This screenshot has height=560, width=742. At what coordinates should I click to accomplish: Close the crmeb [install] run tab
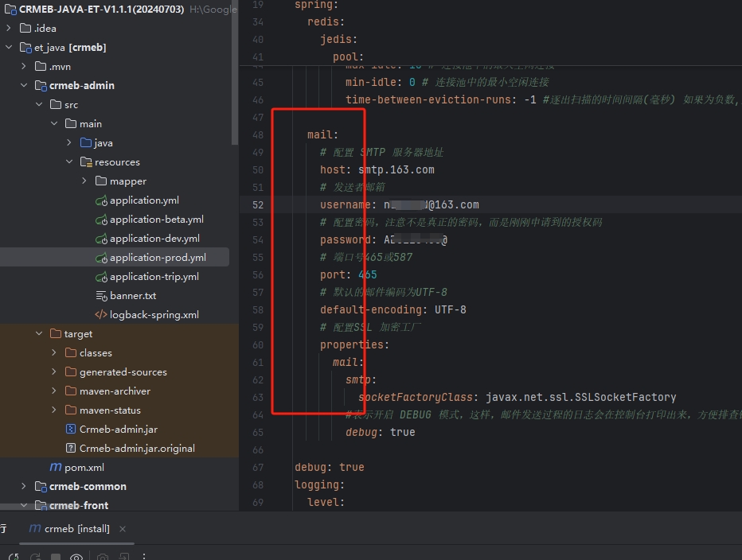[123, 529]
